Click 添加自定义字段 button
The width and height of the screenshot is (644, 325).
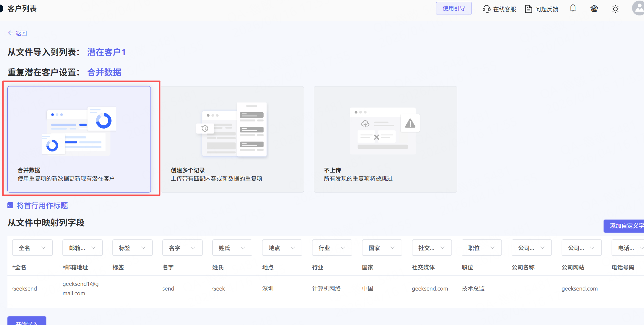coord(625,226)
